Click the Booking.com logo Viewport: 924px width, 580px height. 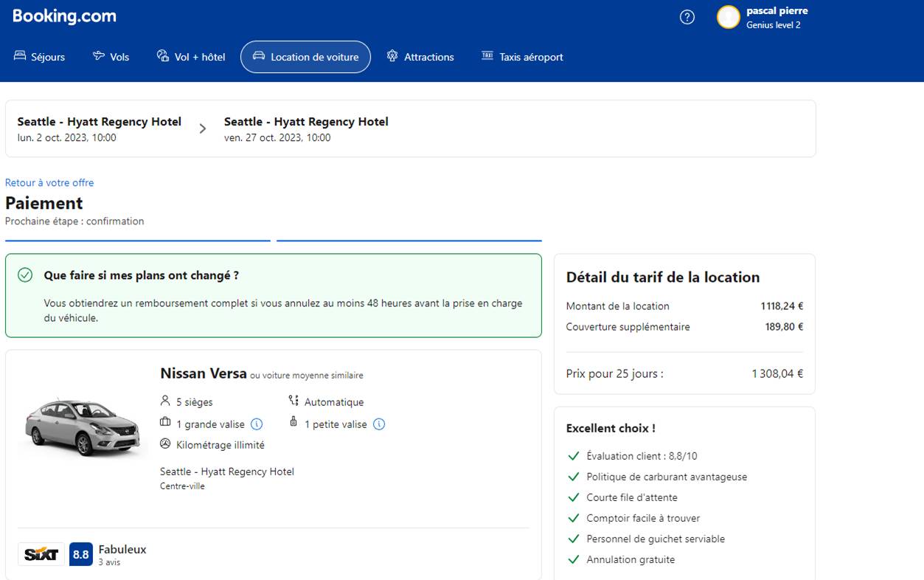point(64,16)
